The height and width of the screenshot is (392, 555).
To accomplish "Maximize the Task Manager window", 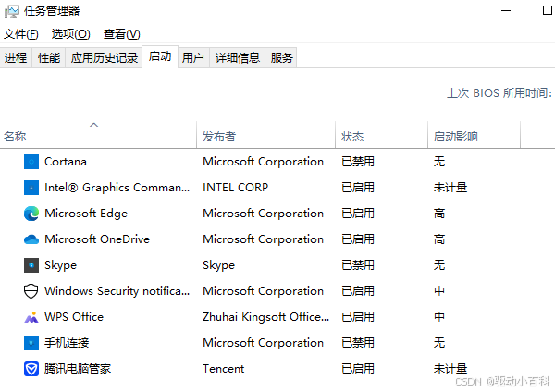I will 548,10.
